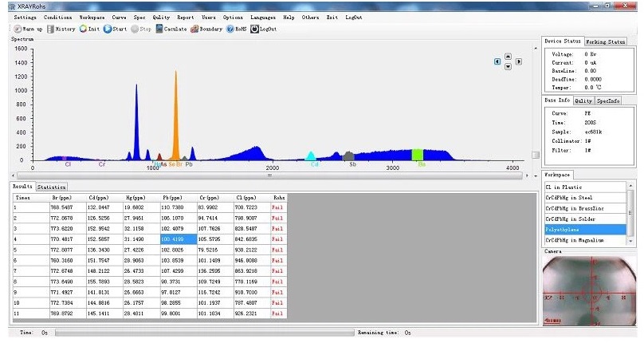The image size is (644, 343).
Task: Switch to the Statistics tab
Action: pyautogui.click(x=52, y=186)
